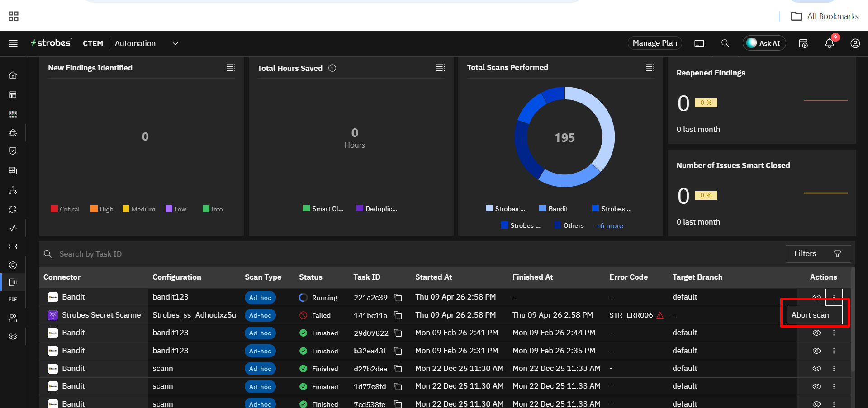Image resolution: width=868 pixels, height=408 pixels.
Task: Open the hamburger menu icon
Action: coord(13,43)
